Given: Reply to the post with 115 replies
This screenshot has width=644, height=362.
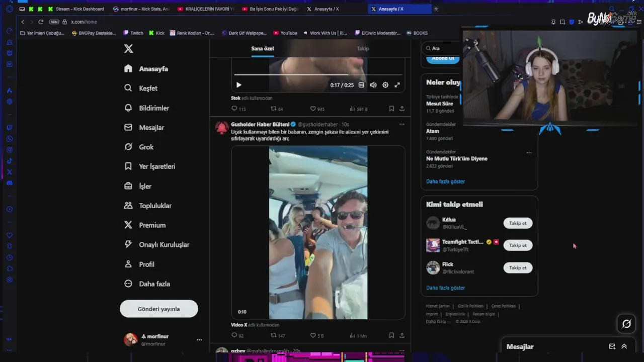Looking at the screenshot, I should click(238, 109).
